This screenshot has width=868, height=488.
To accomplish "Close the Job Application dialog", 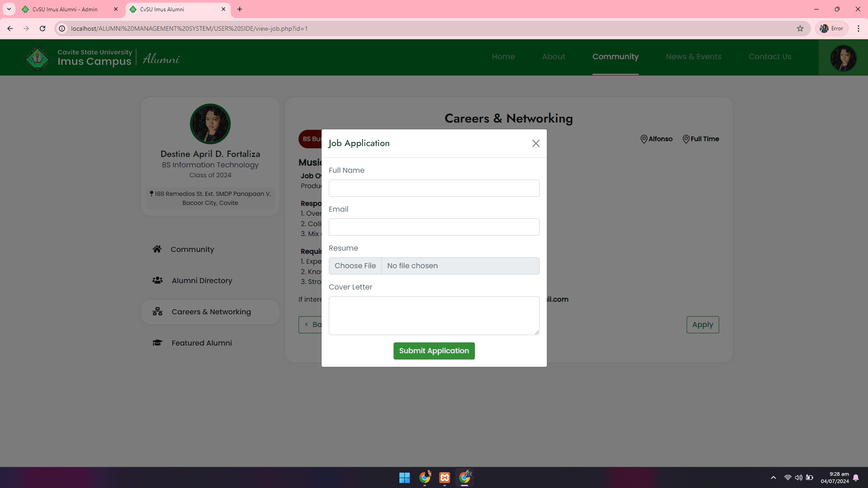I will 536,143.
